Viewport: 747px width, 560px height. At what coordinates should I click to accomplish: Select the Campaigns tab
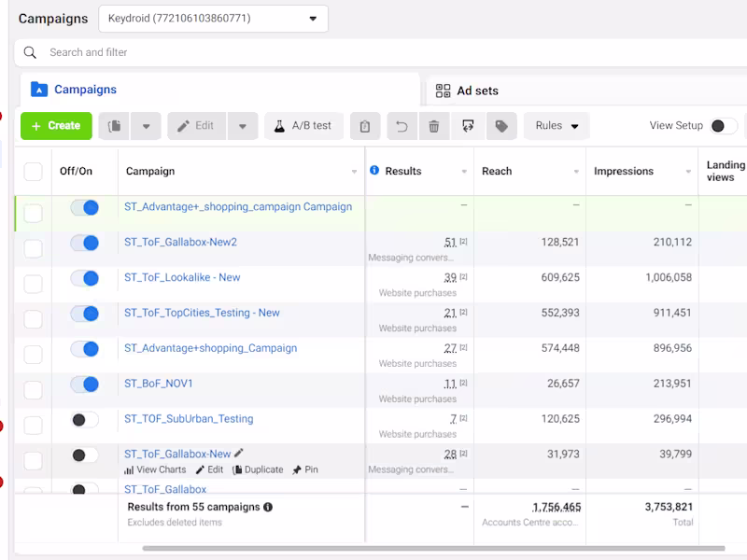pos(74,90)
